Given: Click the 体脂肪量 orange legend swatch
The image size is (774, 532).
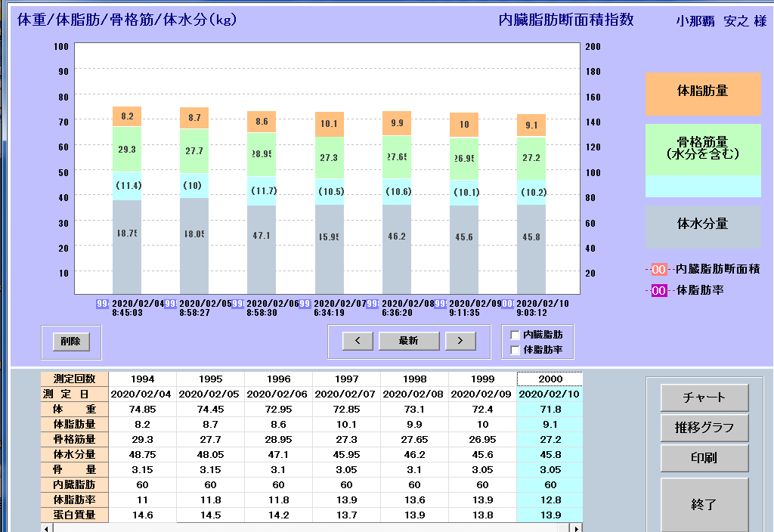Looking at the screenshot, I should click(703, 94).
